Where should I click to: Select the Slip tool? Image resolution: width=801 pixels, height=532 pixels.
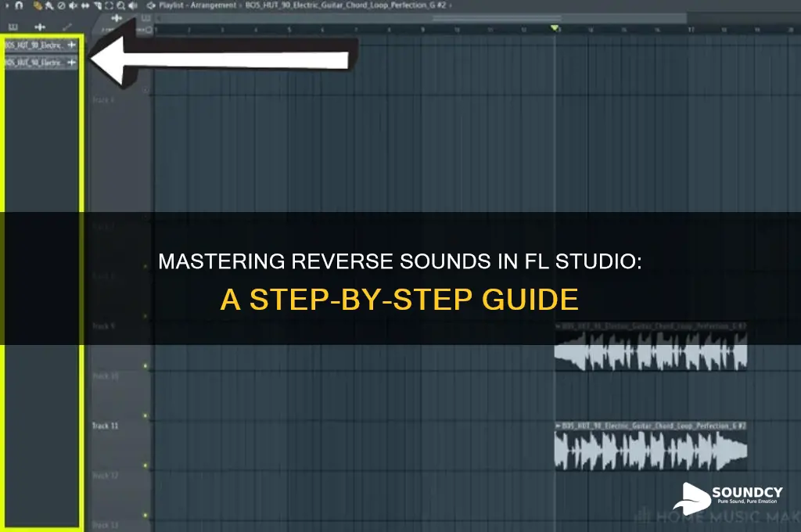click(85, 5)
